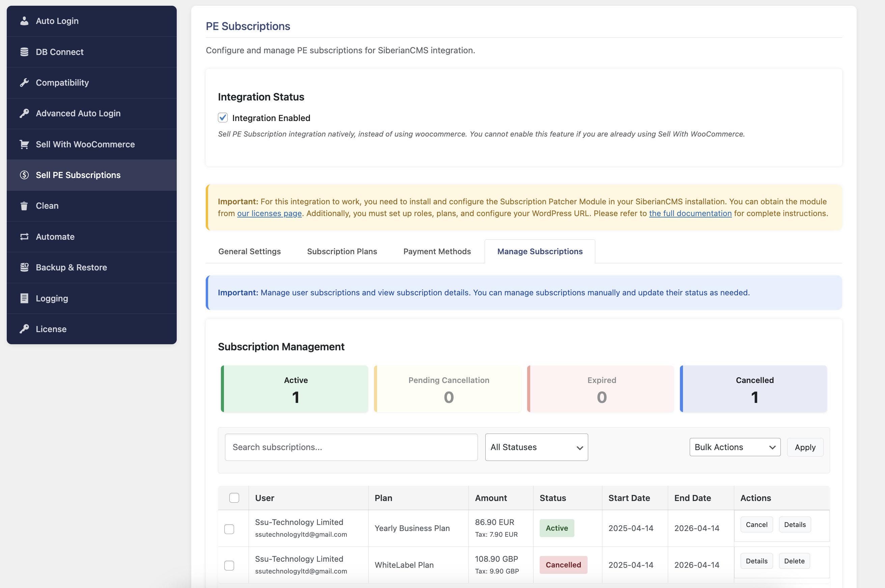Select the Manage Subscriptions tab
885x588 pixels.
tap(540, 251)
